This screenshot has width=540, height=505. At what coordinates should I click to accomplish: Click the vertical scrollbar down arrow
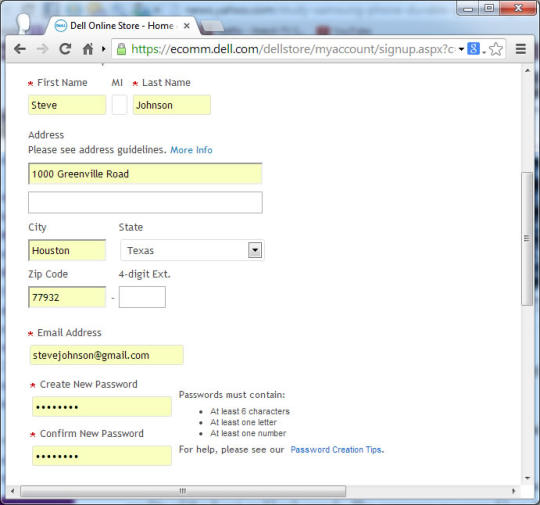(527, 478)
